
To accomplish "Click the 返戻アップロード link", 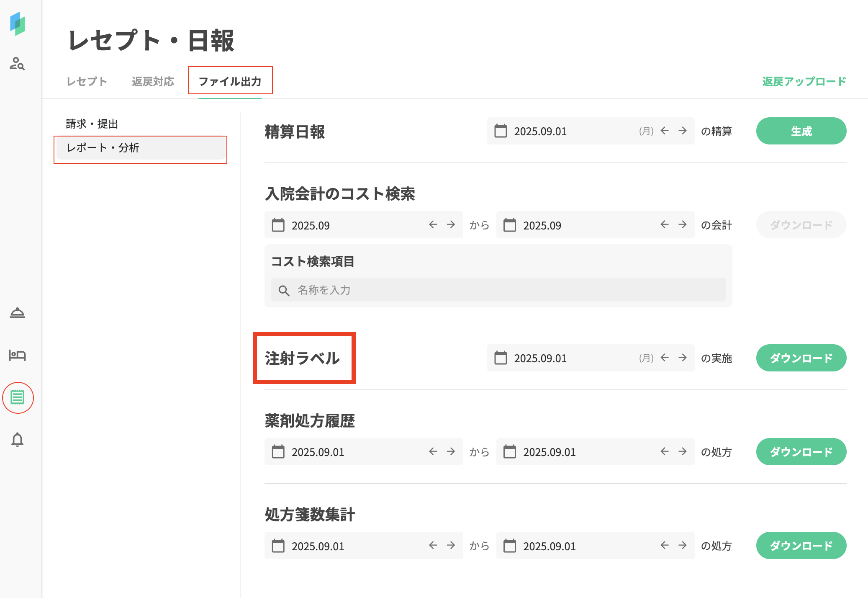I will tap(804, 81).
